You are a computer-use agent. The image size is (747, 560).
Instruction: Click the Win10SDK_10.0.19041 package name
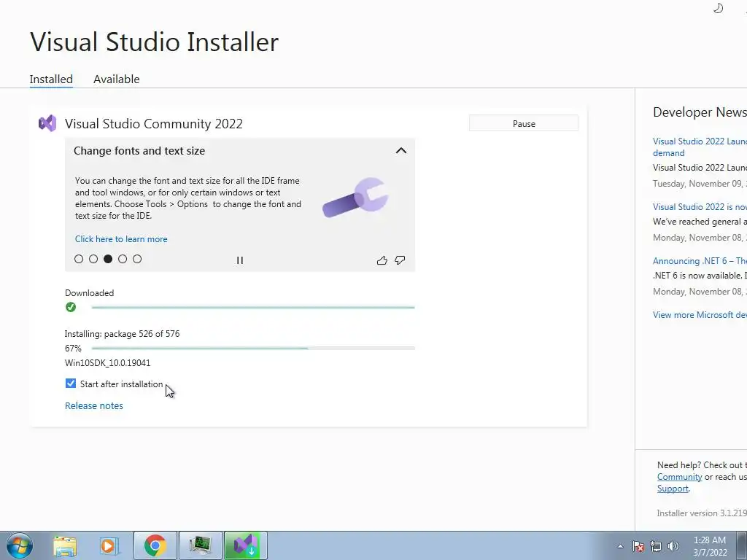click(x=108, y=363)
